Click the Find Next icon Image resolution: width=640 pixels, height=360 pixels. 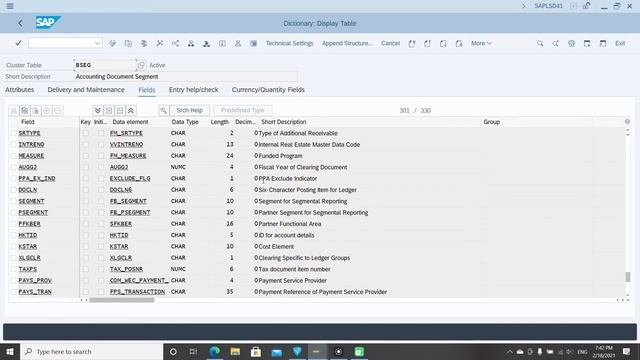(556, 43)
